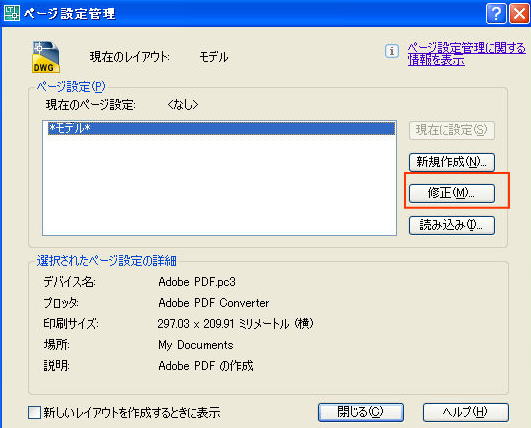Image resolution: width=531 pixels, height=428 pixels.
Task: Select the *モデル* entry in the list
Action: coord(221,129)
